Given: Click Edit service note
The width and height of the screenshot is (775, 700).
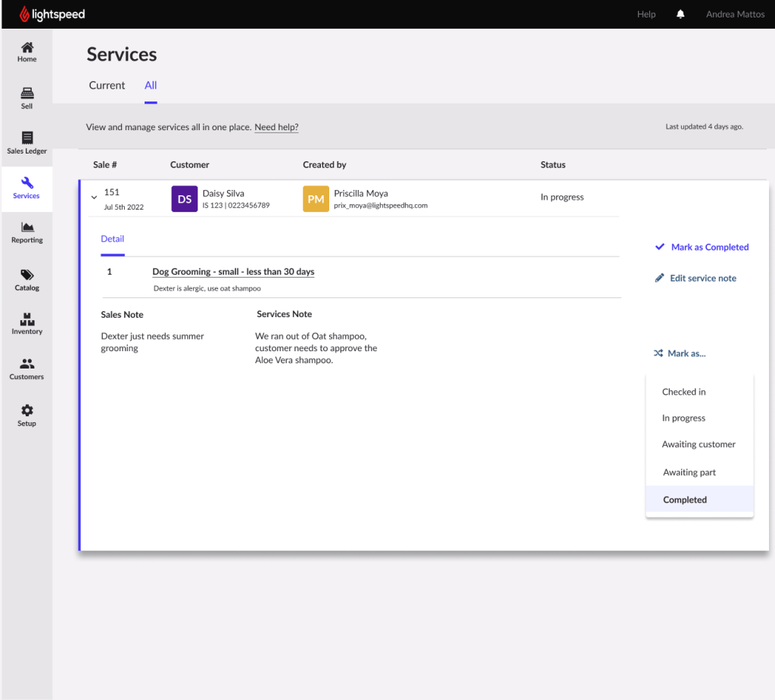Looking at the screenshot, I should tap(696, 278).
